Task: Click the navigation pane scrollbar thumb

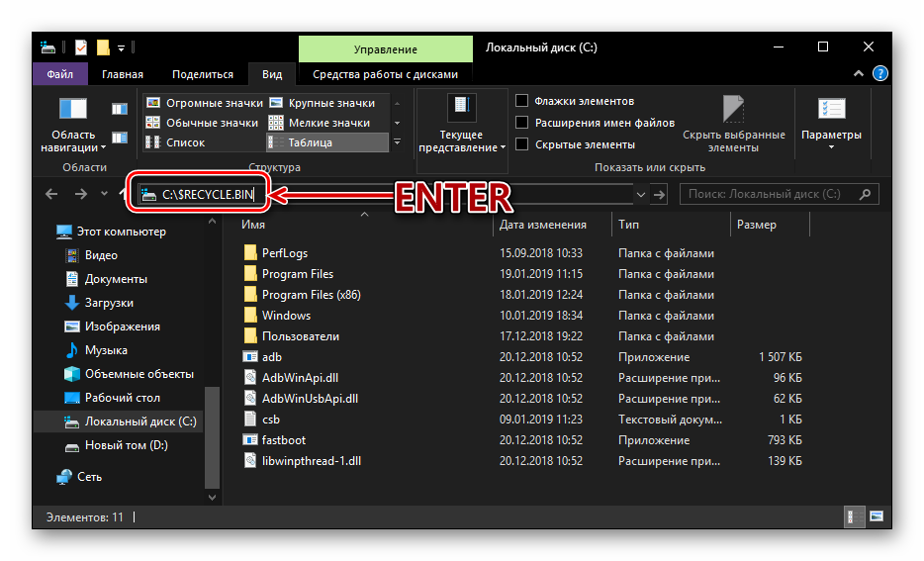Action: point(212,437)
